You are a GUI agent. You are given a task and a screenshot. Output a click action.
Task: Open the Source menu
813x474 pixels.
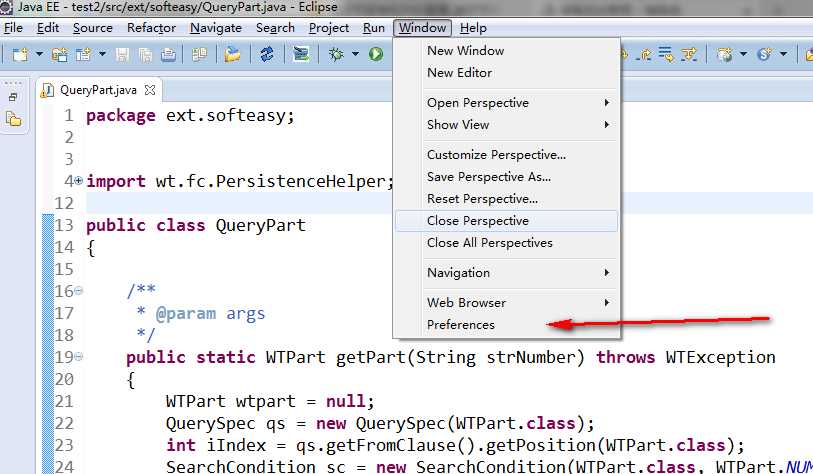click(93, 28)
